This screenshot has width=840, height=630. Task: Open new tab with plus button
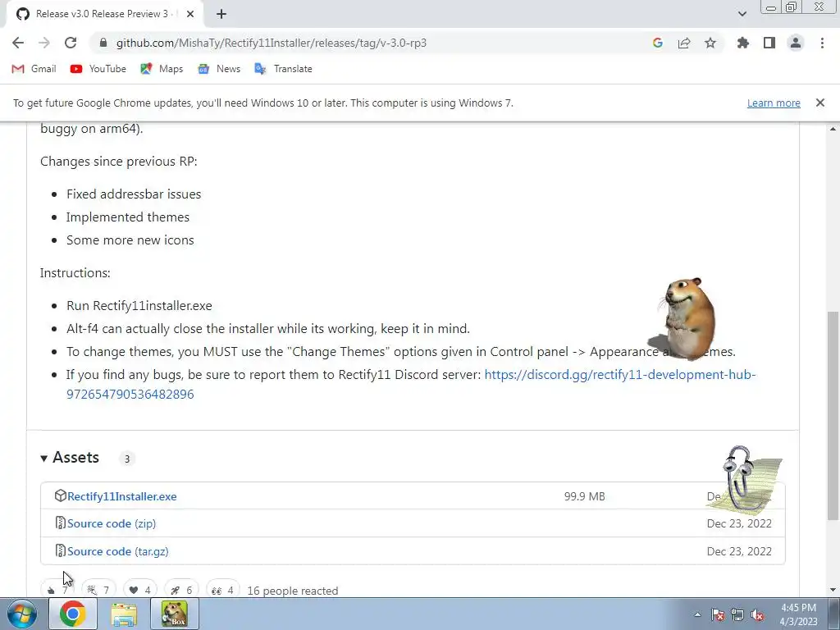221,14
